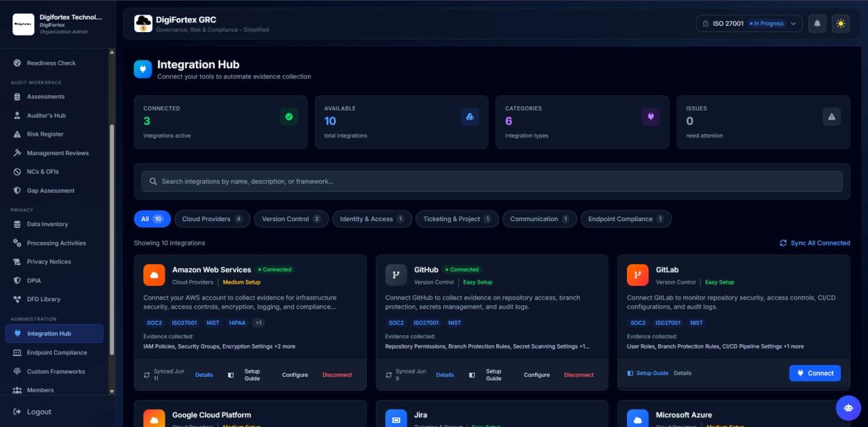This screenshot has width=868, height=427.
Task: Click the sync icon beside Synced Jun 9
Action: tap(388, 375)
